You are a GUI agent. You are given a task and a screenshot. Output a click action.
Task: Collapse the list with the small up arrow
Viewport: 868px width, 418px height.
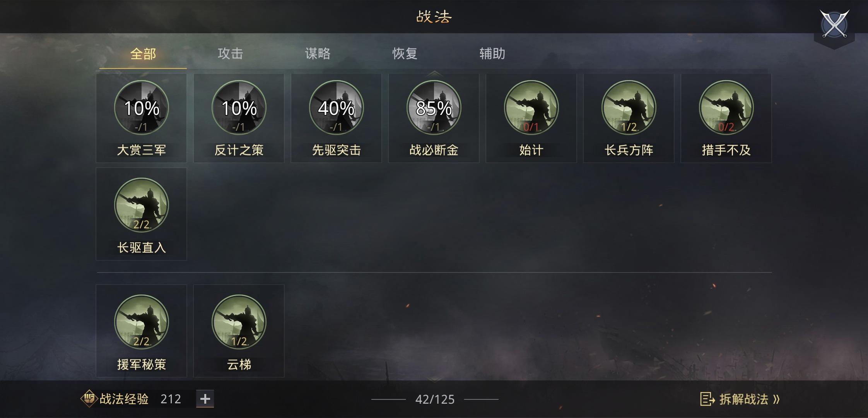pos(434,73)
